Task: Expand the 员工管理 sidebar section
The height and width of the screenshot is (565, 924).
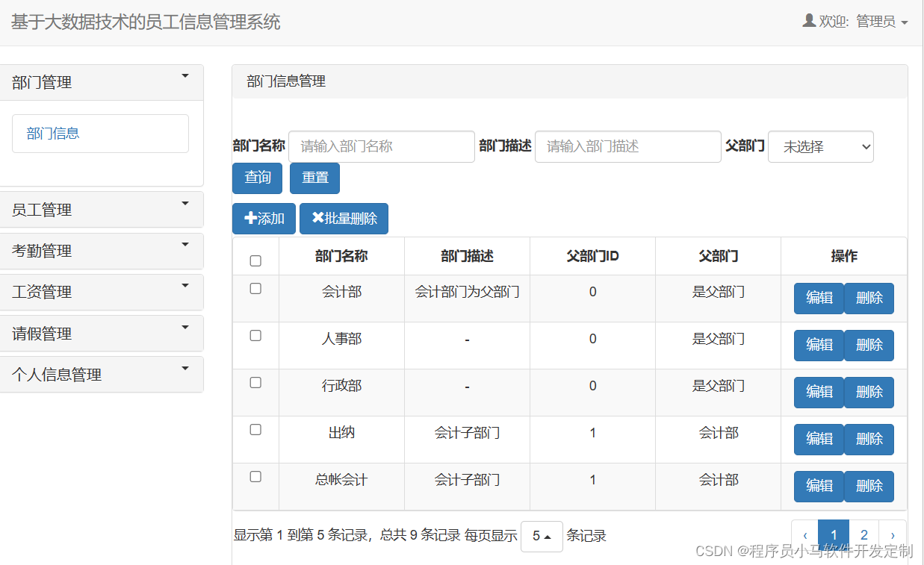Action: 102,210
